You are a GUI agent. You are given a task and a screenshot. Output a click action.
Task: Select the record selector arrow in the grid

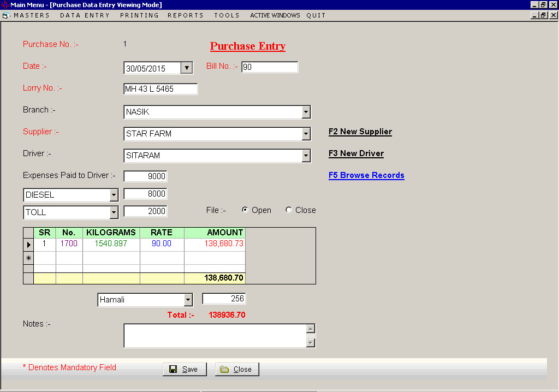pyautogui.click(x=28, y=245)
